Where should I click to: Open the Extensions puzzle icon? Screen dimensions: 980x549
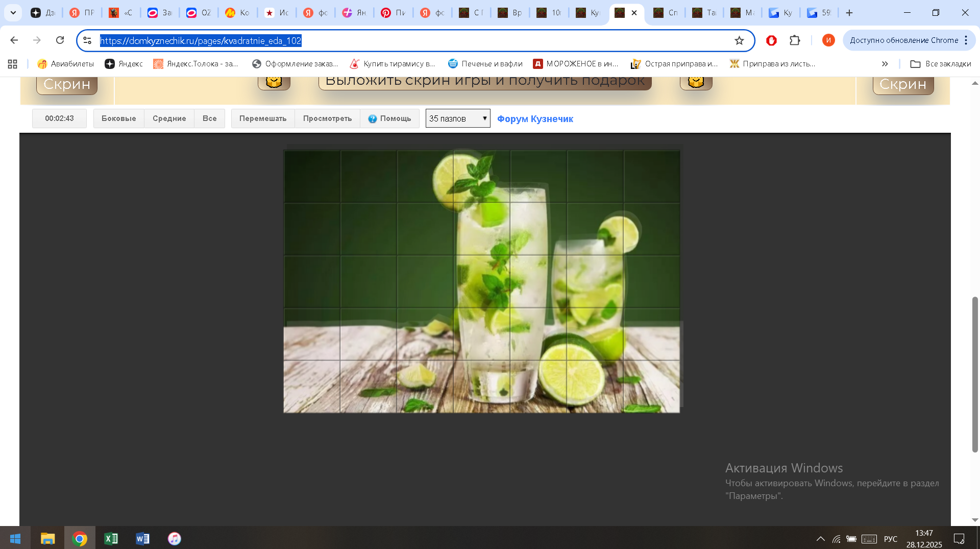coord(795,40)
